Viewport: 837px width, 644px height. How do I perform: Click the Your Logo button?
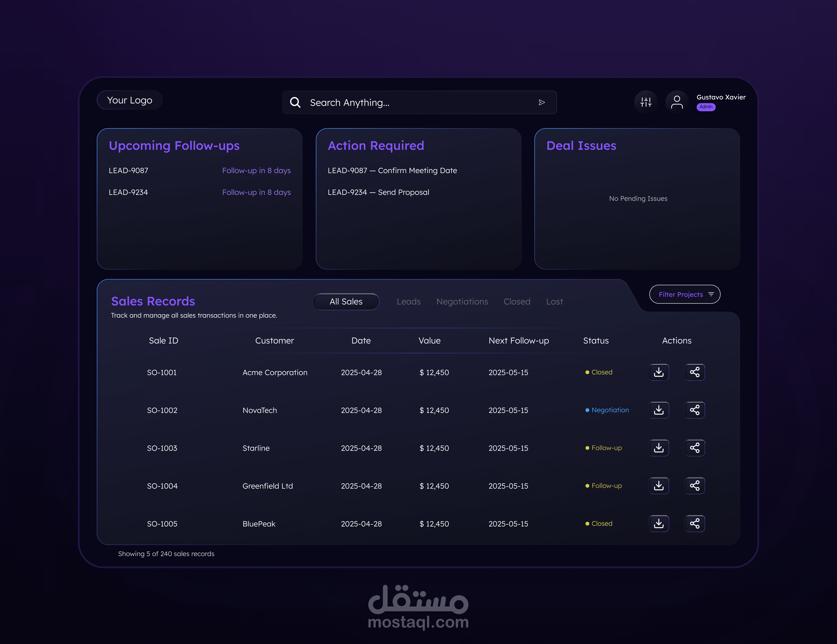coord(129,100)
